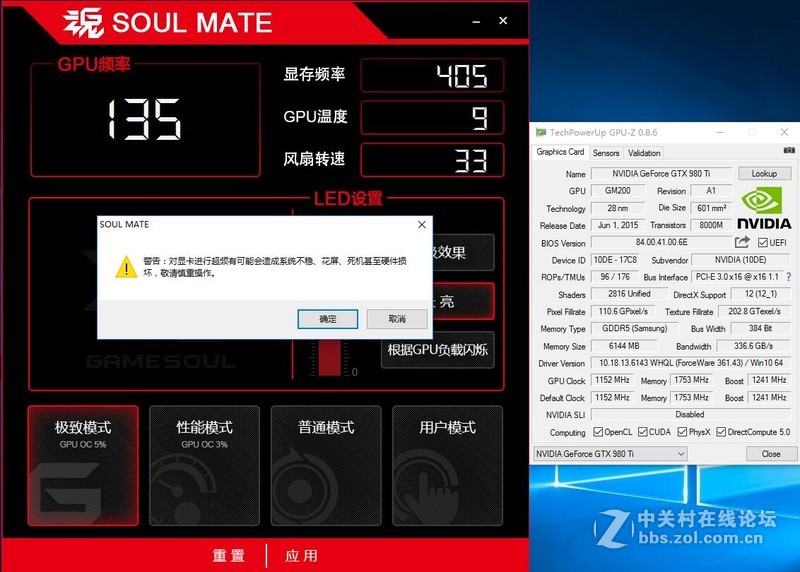Click the Bus Interface question mark

pos(789,277)
